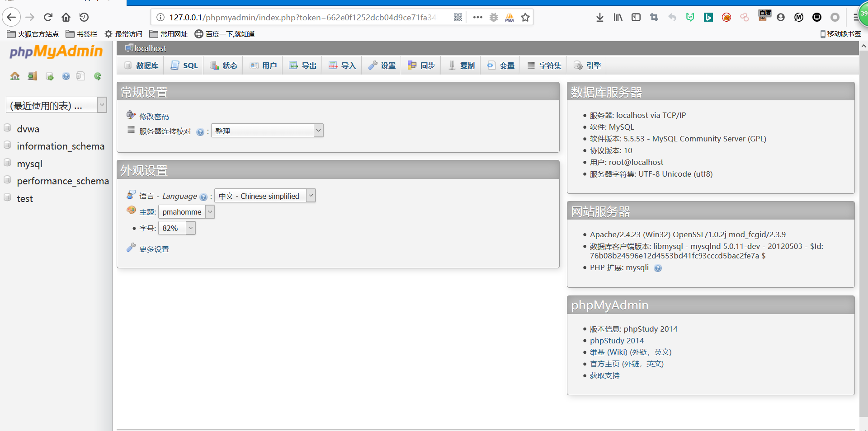Switch to the 数据库 tab
The width and height of the screenshot is (868, 431).
(x=142, y=66)
